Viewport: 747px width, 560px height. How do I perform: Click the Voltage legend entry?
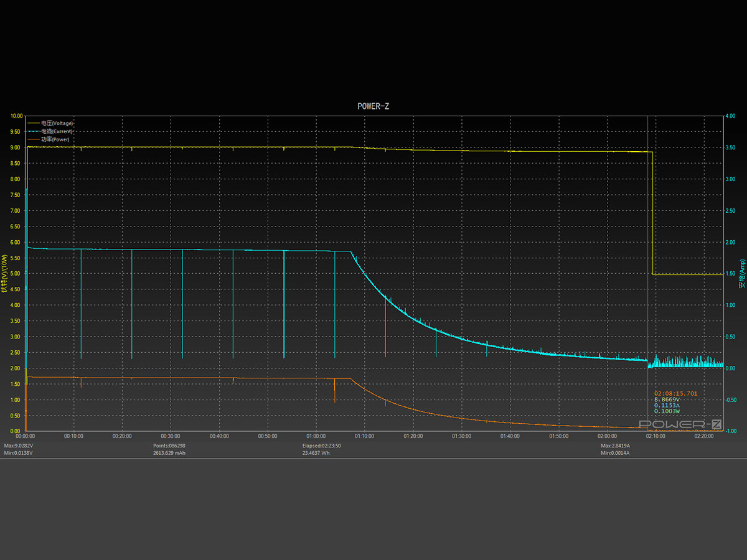tap(57, 123)
